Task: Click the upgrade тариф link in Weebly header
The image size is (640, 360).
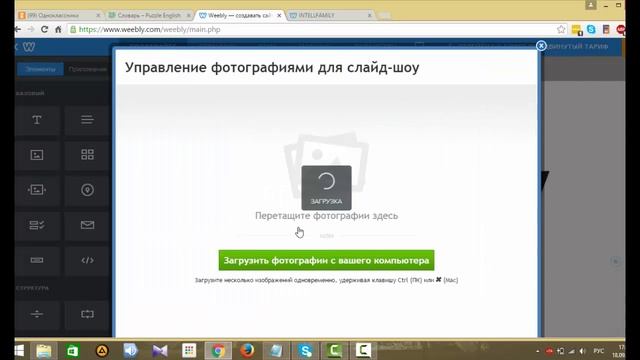Action: click(578, 47)
